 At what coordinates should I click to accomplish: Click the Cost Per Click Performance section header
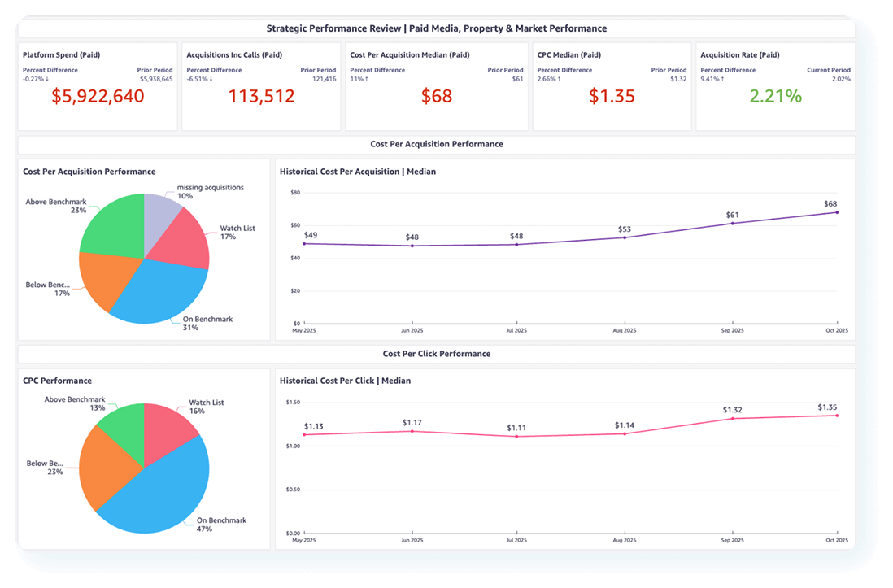click(x=436, y=354)
